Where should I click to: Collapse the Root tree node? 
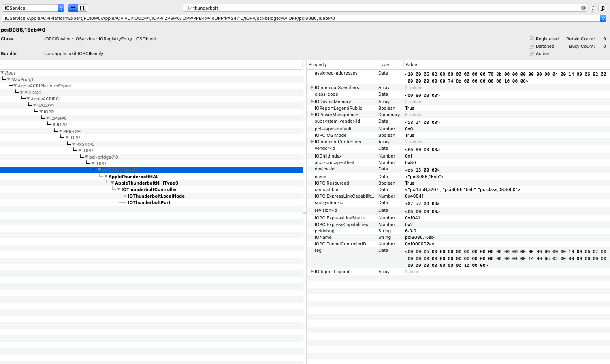pyautogui.click(x=2, y=73)
